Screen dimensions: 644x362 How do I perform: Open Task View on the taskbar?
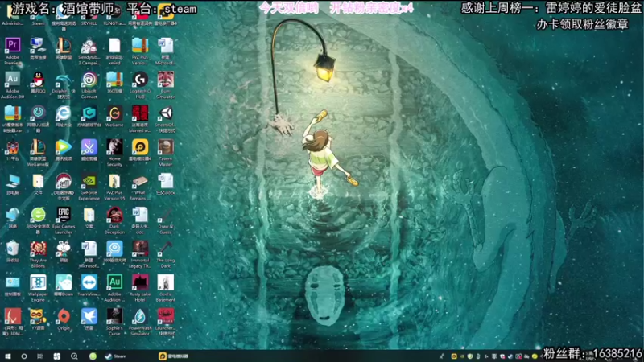click(39, 356)
